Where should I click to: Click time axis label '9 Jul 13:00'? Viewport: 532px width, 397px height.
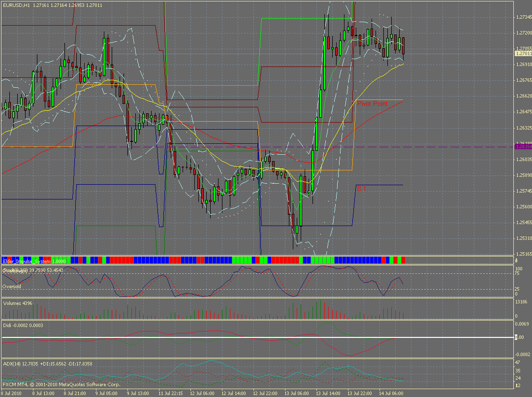coord(138,393)
